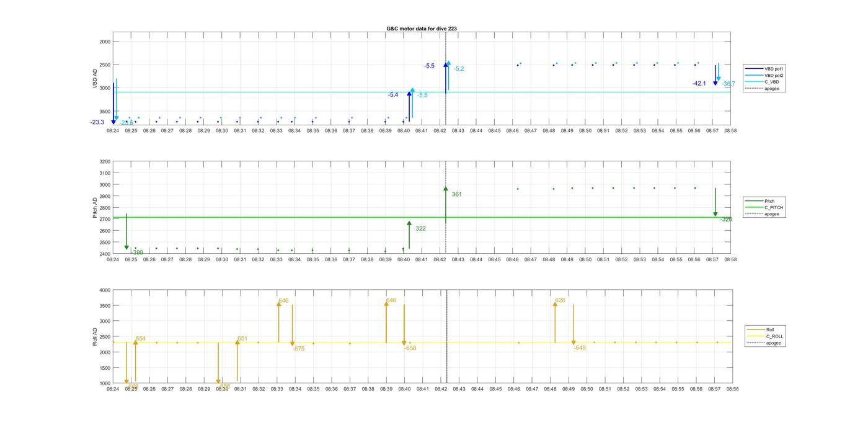Click the '651' roll data label
This screenshot has width=868, height=430.
(x=242, y=338)
